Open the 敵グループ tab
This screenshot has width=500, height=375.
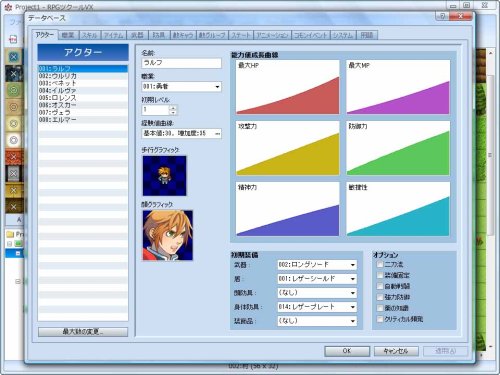tap(212, 35)
